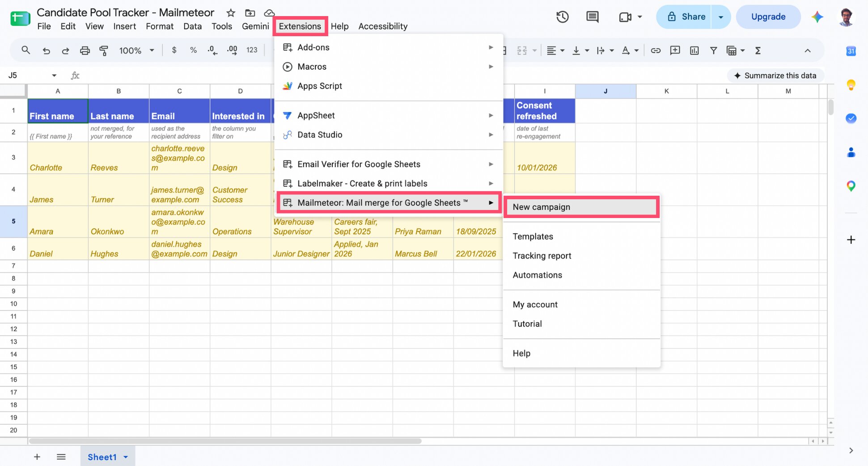
Task: Choose Templates in Mailmeteor submenu
Action: (581, 237)
